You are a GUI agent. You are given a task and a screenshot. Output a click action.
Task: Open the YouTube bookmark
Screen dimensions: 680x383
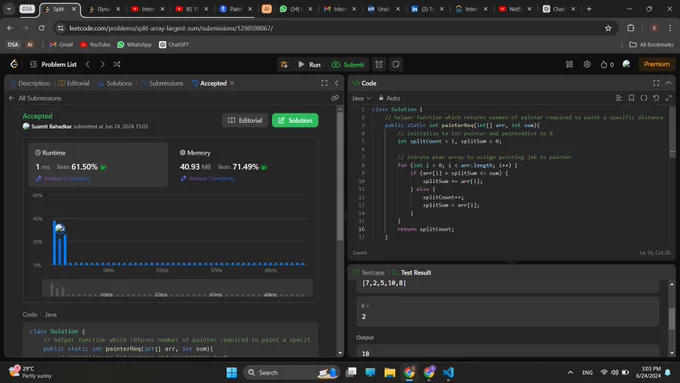[x=95, y=45]
